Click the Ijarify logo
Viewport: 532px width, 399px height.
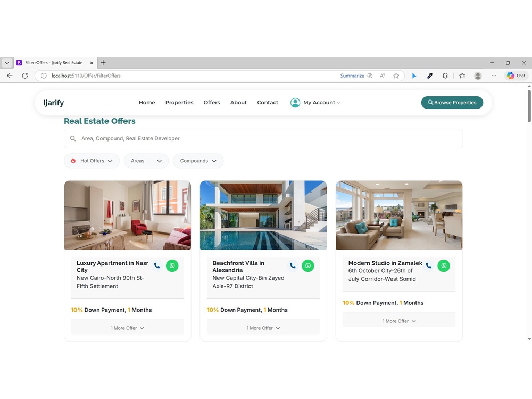[x=54, y=103]
